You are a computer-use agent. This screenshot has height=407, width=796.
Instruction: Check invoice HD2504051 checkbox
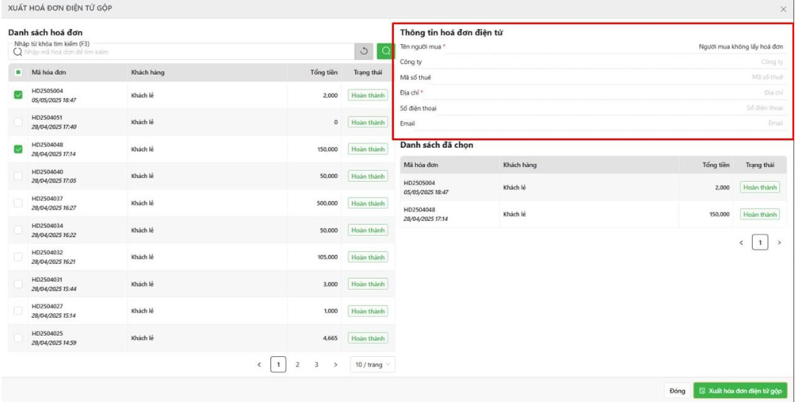tap(18, 122)
